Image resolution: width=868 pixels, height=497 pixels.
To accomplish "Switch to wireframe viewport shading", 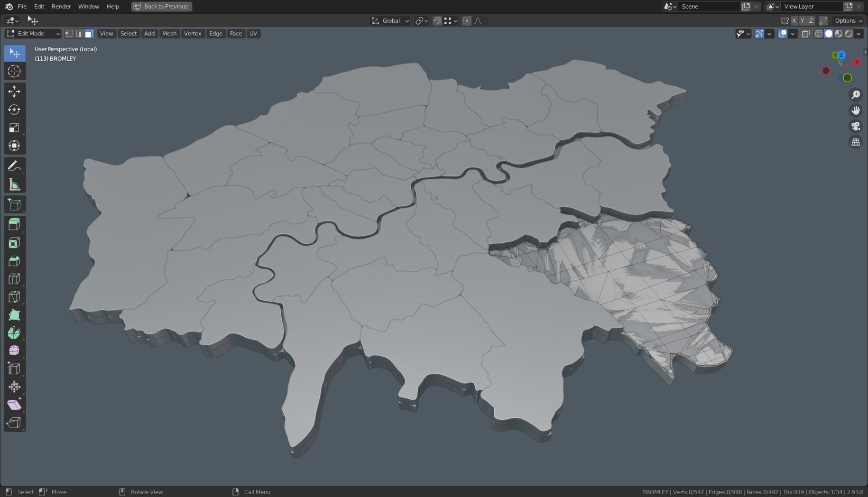I will click(819, 34).
